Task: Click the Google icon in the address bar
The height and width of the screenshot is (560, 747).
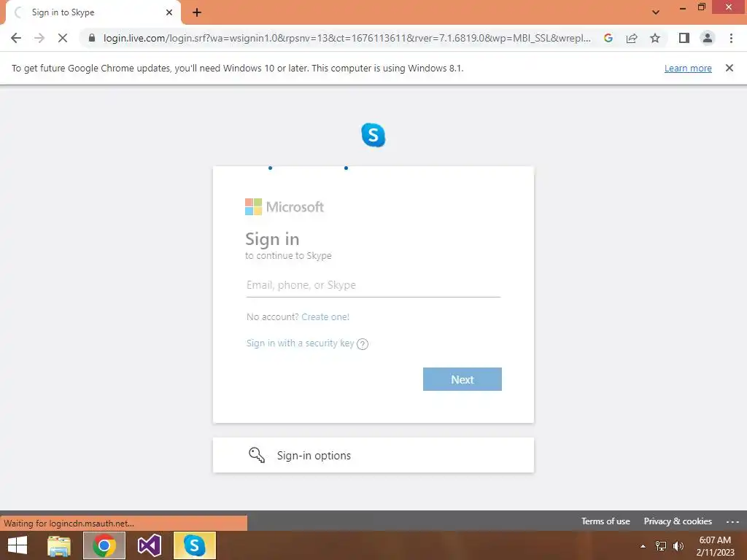Action: click(608, 38)
